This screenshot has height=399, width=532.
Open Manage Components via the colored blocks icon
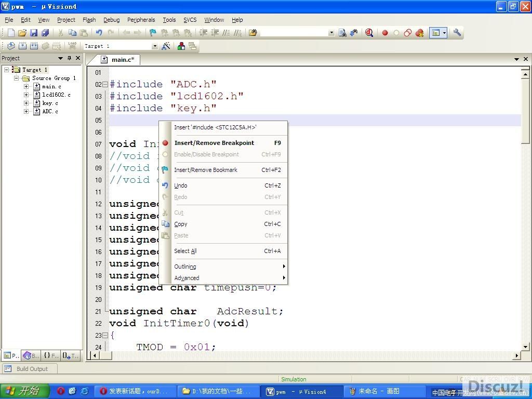coord(181,46)
